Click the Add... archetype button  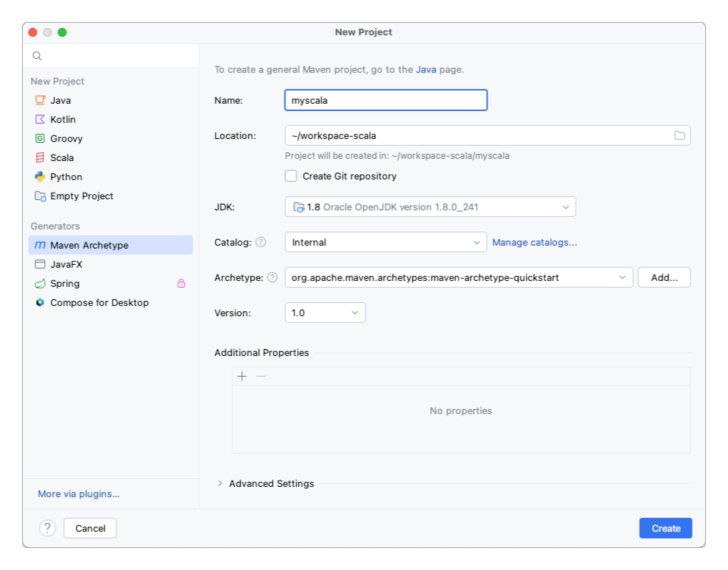[x=664, y=277]
